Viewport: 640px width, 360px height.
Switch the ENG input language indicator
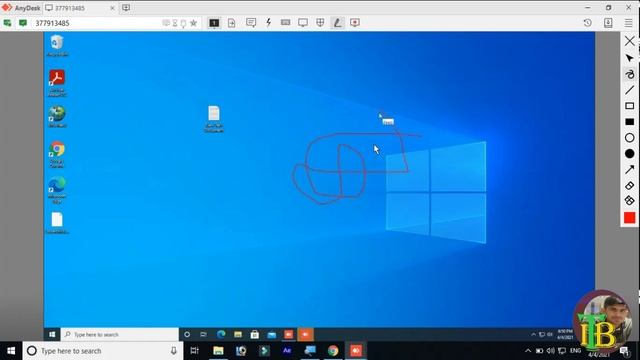(x=575, y=351)
